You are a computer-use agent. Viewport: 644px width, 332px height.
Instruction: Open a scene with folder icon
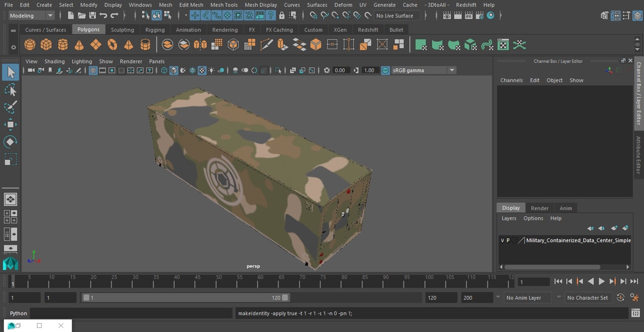[82, 15]
